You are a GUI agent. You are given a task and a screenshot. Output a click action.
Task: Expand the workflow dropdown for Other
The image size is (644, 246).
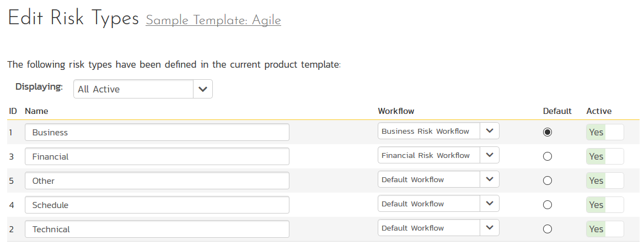[489, 179]
